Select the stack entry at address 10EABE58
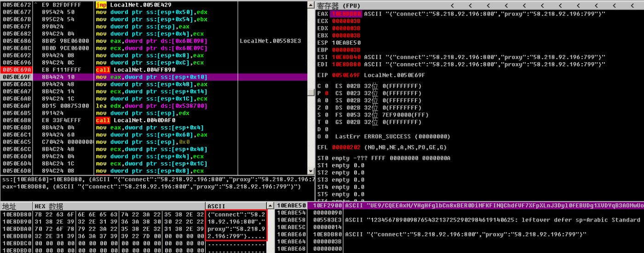This screenshot has height=253, width=644. [x=459, y=220]
